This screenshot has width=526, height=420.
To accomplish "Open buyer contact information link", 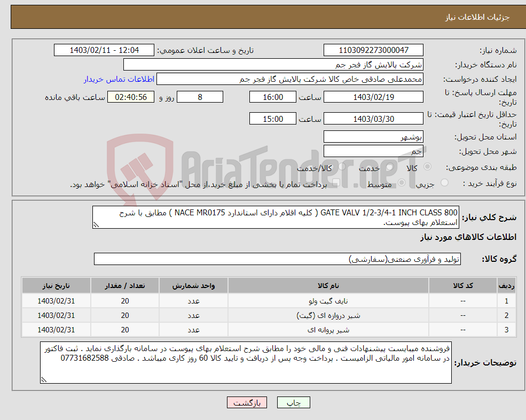I will [x=119, y=79].
